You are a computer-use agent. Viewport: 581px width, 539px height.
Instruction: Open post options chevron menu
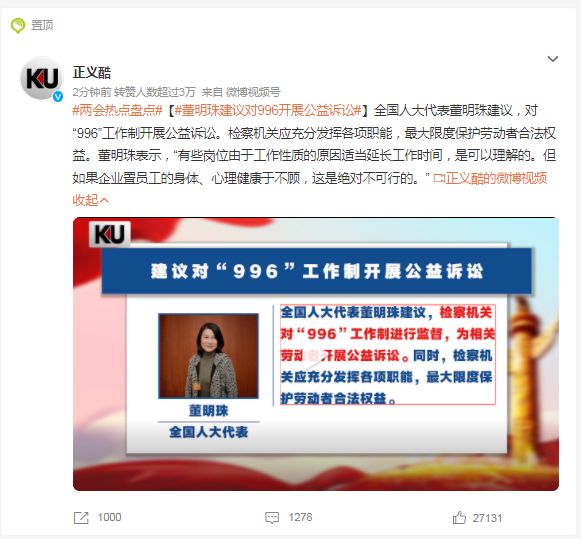(552, 59)
